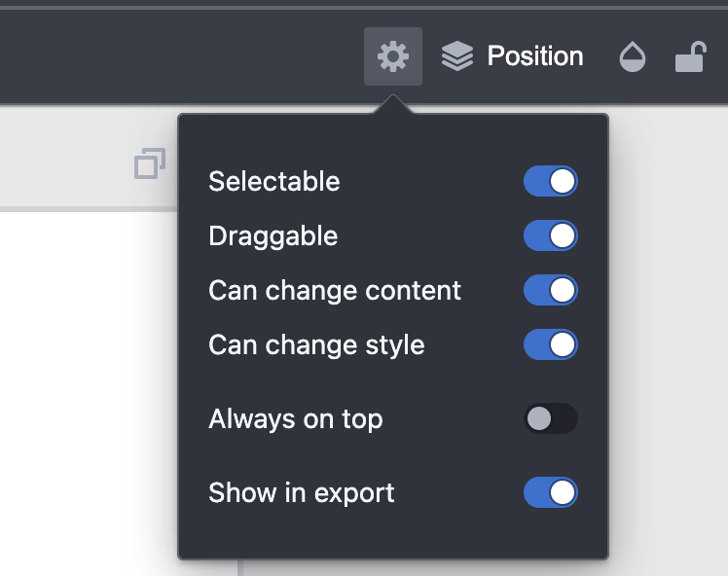The image size is (728, 576).
Task: Click the 'Always on top' label text
Action: coord(296,419)
